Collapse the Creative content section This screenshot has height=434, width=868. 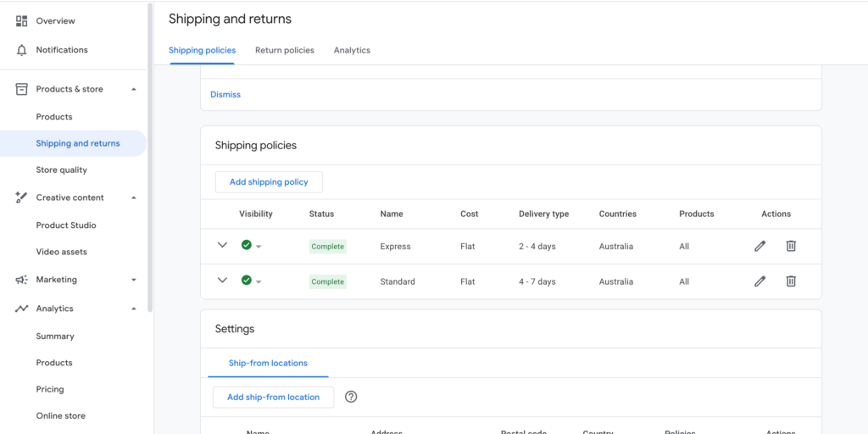[x=133, y=198]
